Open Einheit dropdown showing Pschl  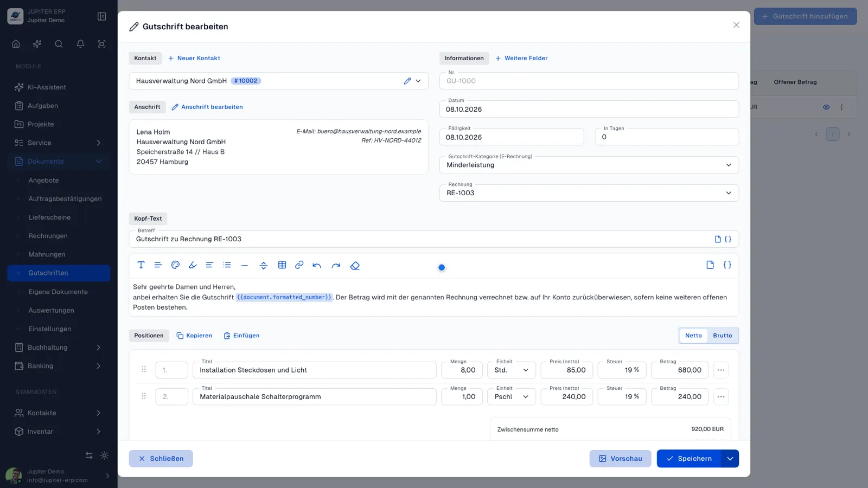512,396
